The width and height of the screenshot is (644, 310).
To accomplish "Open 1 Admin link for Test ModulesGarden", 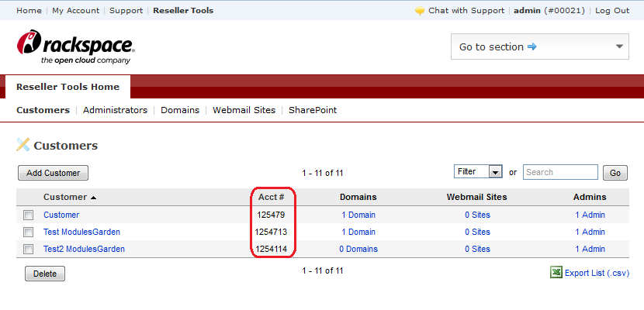I will click(590, 232).
